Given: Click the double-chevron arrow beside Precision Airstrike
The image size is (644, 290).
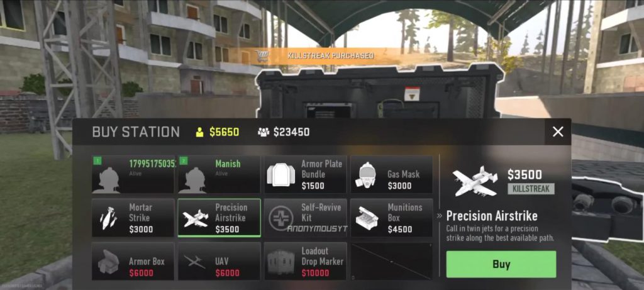Looking at the screenshot, I should tap(440, 216).
